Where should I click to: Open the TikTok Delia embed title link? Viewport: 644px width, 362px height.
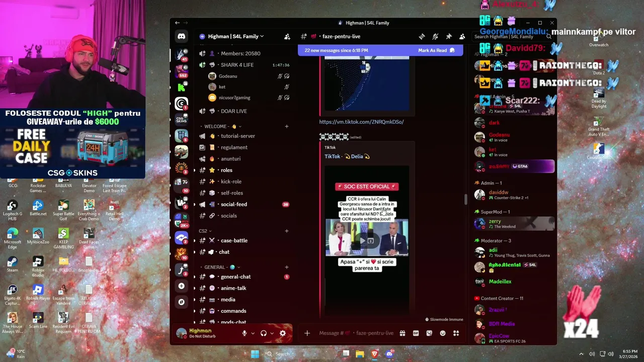click(347, 156)
